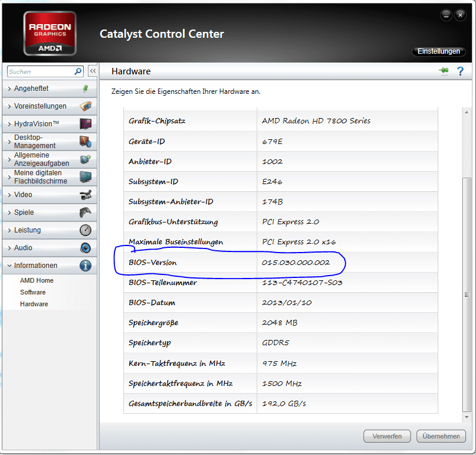Expand the HydraVision section
The height and width of the screenshot is (455, 476).
(x=49, y=124)
